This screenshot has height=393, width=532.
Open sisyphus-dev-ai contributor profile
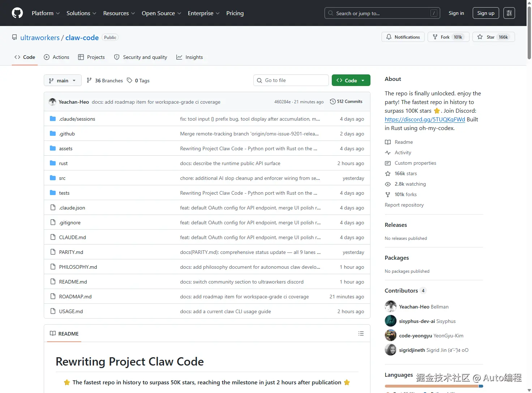[417, 321]
